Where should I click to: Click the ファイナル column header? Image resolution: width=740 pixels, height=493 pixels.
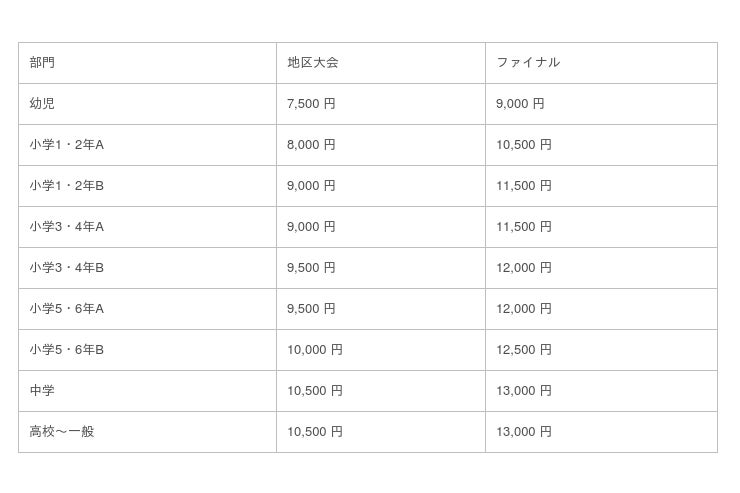click(x=528, y=63)
